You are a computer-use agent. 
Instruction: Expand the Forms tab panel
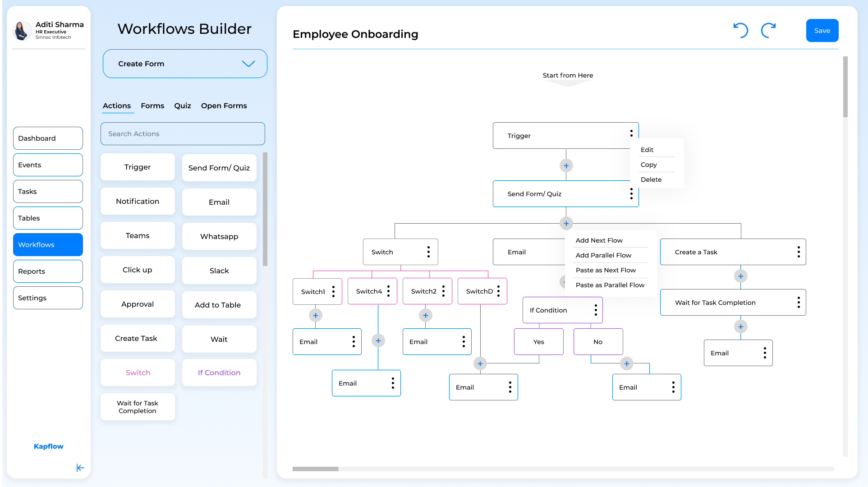(x=152, y=106)
